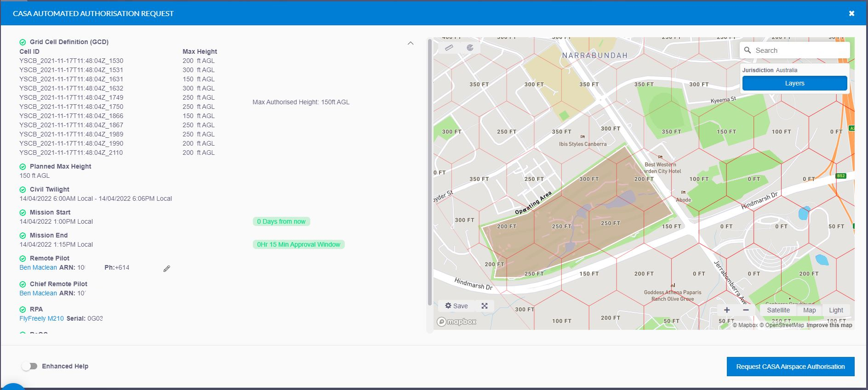Zoom out the map with minus icon

coord(746,310)
